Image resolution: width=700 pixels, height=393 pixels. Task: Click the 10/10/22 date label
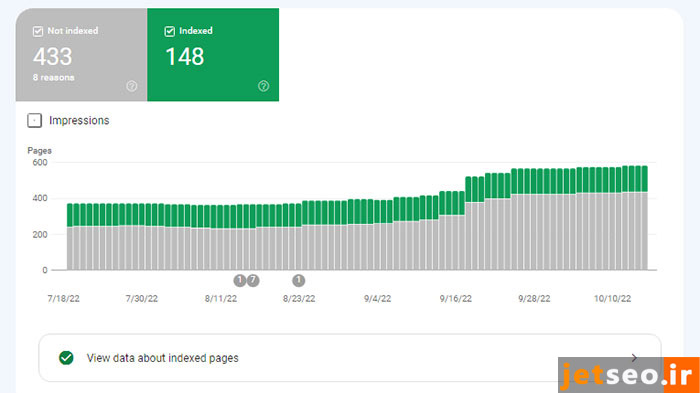tap(612, 299)
